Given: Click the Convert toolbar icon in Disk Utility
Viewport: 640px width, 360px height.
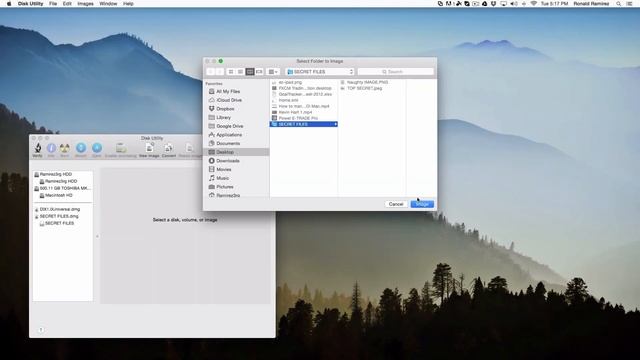Looking at the screenshot, I should (169, 149).
